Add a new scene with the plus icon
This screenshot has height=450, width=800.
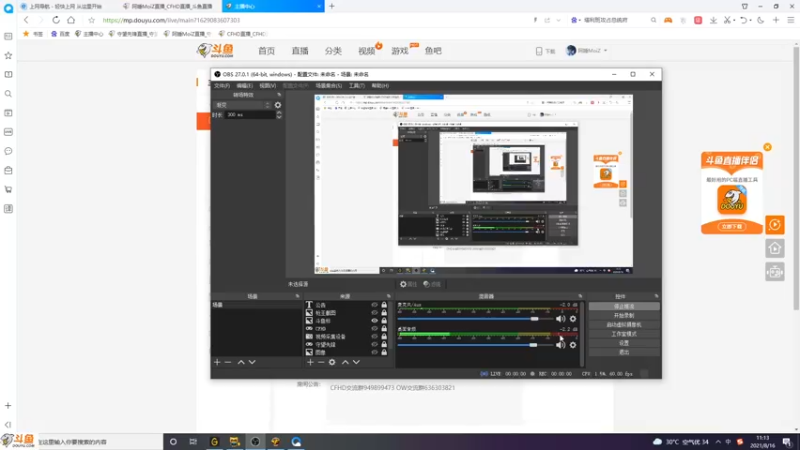click(217, 362)
